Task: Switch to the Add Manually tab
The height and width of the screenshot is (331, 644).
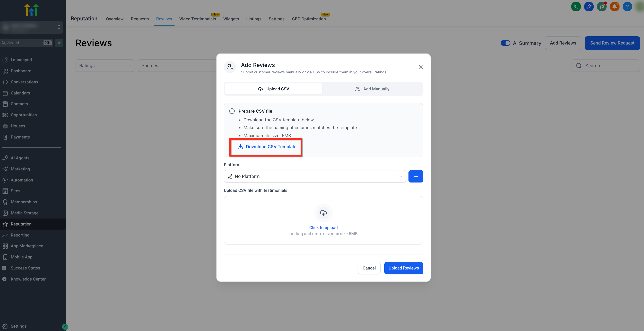Action: [x=372, y=89]
